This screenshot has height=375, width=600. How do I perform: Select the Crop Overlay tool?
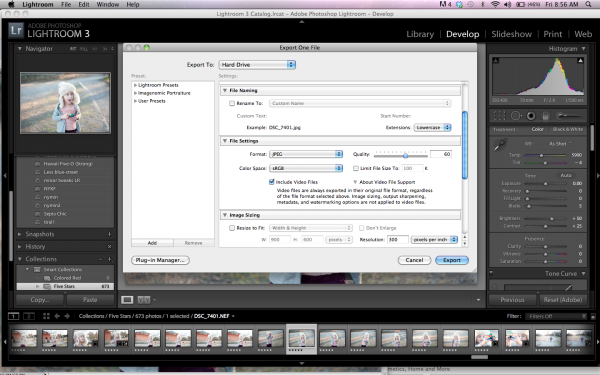(499, 116)
